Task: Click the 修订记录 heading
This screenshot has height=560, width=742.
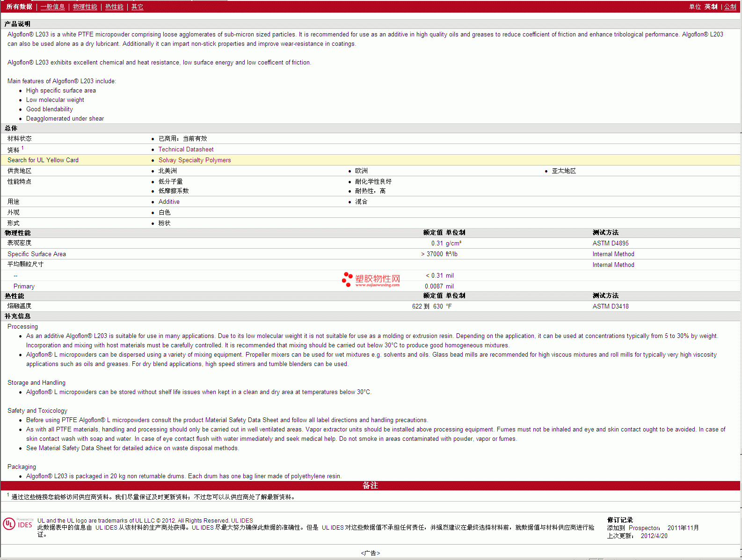Action: click(620, 520)
